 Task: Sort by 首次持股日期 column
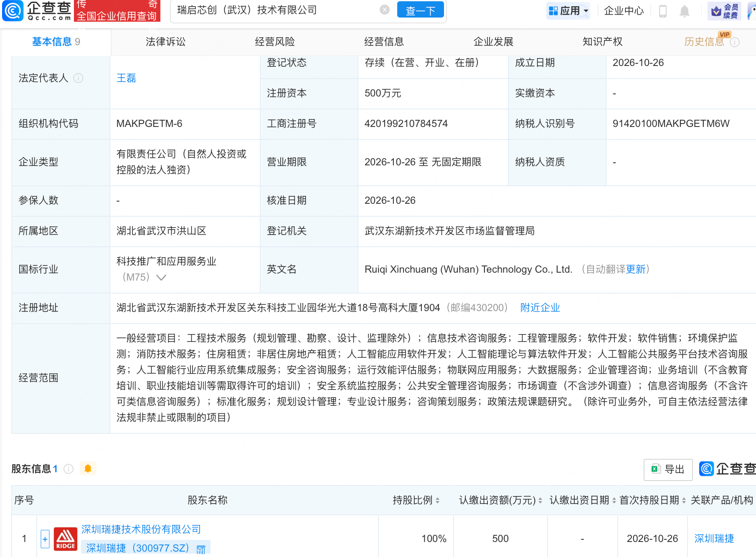[x=684, y=500]
